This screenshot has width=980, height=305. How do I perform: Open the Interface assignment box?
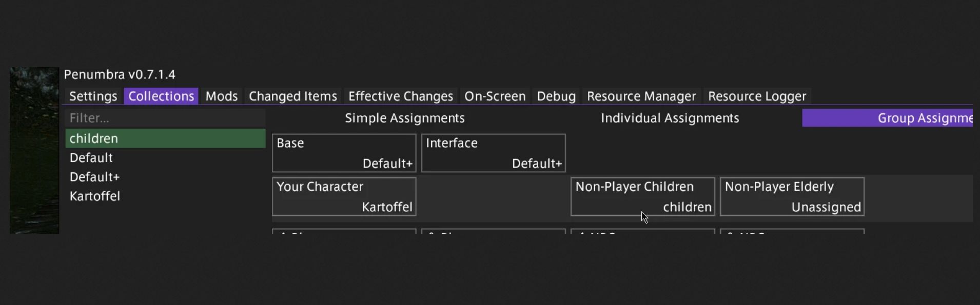(x=493, y=153)
